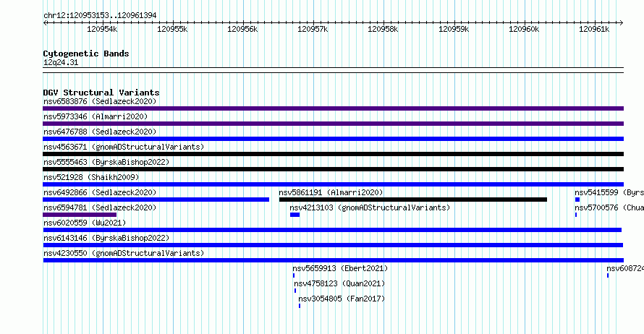This screenshot has height=334, width=644.
Task: Click the nsv6583876 (Sedlazeck2020) label
Action: point(100,101)
